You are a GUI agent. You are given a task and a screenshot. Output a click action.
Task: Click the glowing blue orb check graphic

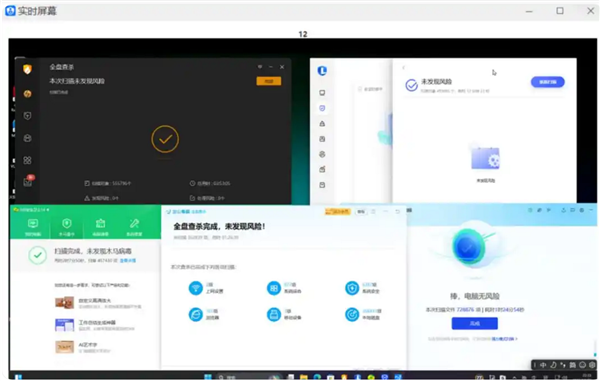point(468,247)
